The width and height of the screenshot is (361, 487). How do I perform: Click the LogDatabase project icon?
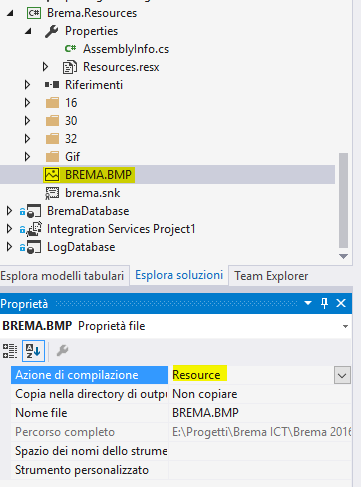pyautogui.click(x=34, y=247)
